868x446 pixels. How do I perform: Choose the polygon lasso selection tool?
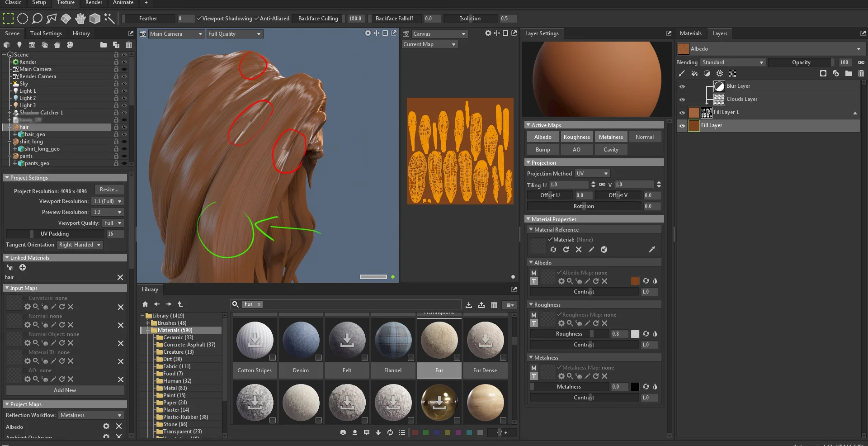52,19
